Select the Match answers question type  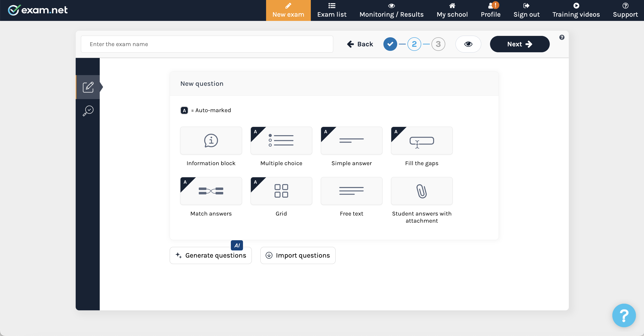pyautogui.click(x=211, y=191)
